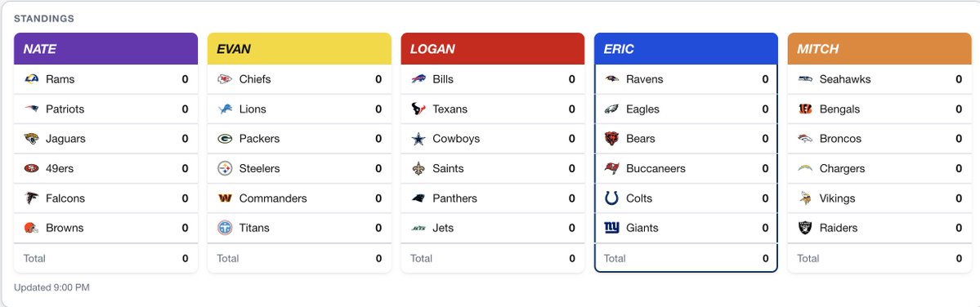The width and height of the screenshot is (980, 307).
Task: Click the Colts horseshoe logo
Action: pos(612,198)
